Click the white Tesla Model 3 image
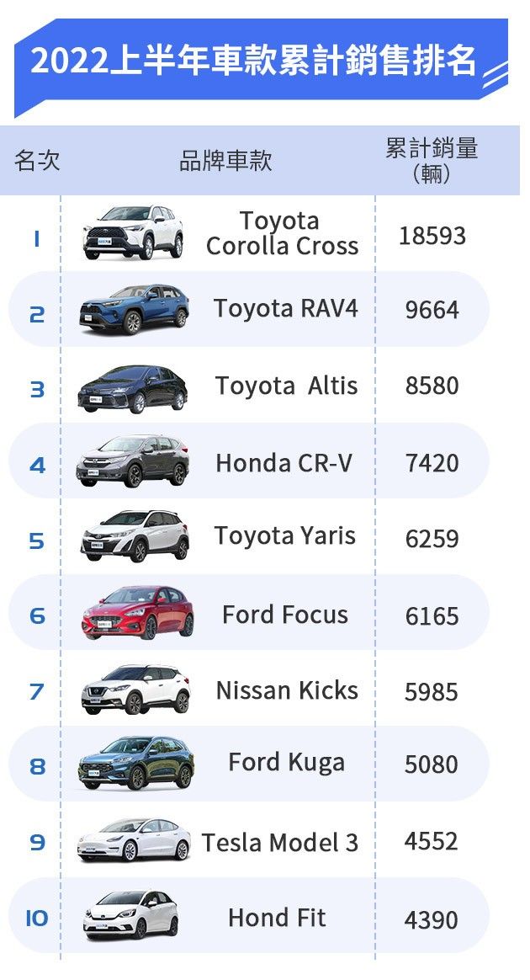Image resolution: width=530 pixels, height=980 pixels. pos(134,839)
